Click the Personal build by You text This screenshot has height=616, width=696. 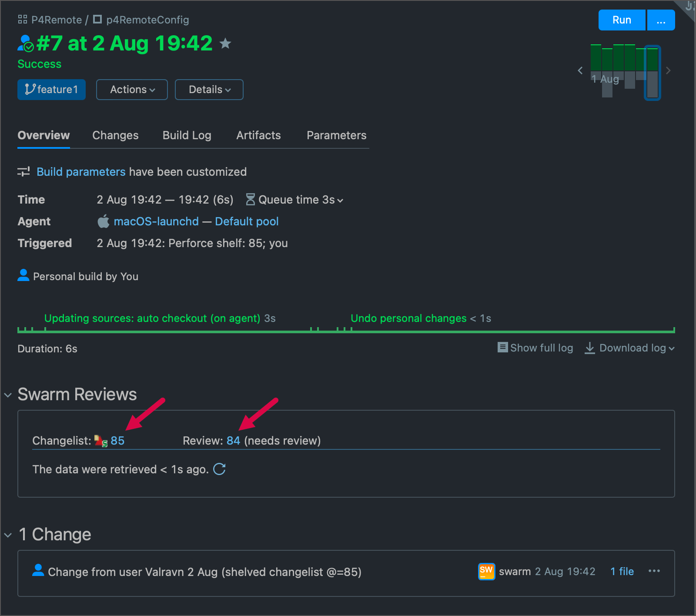(x=86, y=276)
